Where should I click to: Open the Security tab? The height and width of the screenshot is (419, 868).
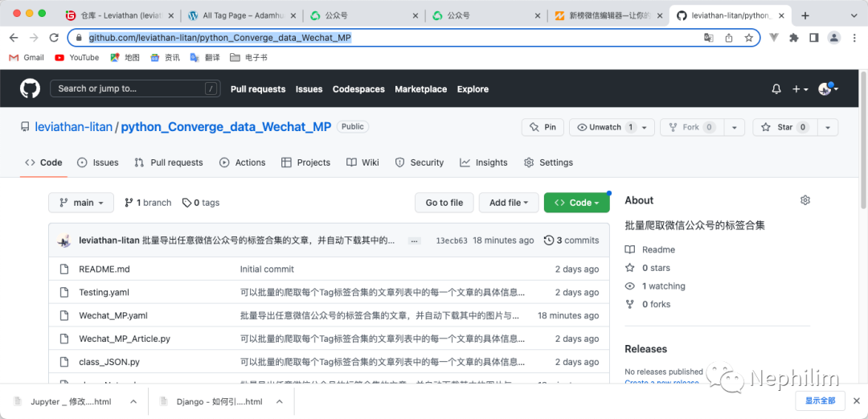coord(419,162)
